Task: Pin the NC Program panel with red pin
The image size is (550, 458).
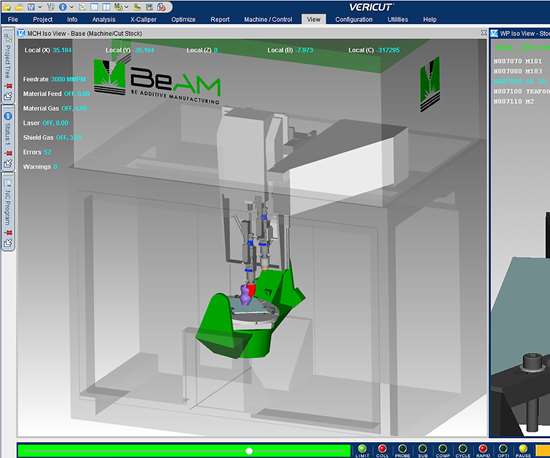Action: [9, 233]
